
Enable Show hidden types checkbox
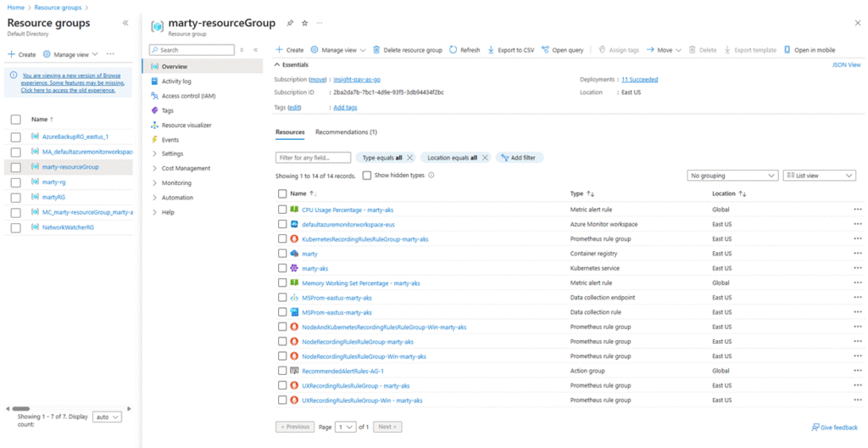point(366,176)
